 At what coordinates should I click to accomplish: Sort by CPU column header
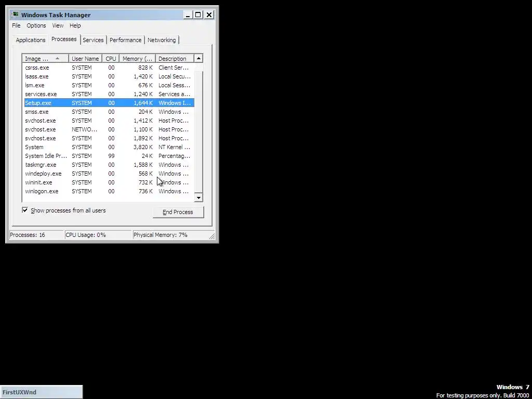pos(111,59)
